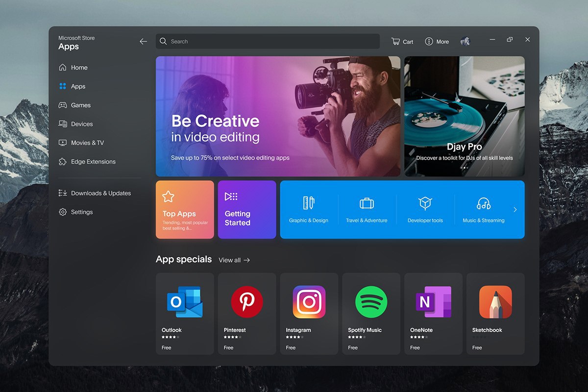Open Edge Extensions section
Image resolution: width=588 pixels, height=392 pixels.
click(93, 162)
